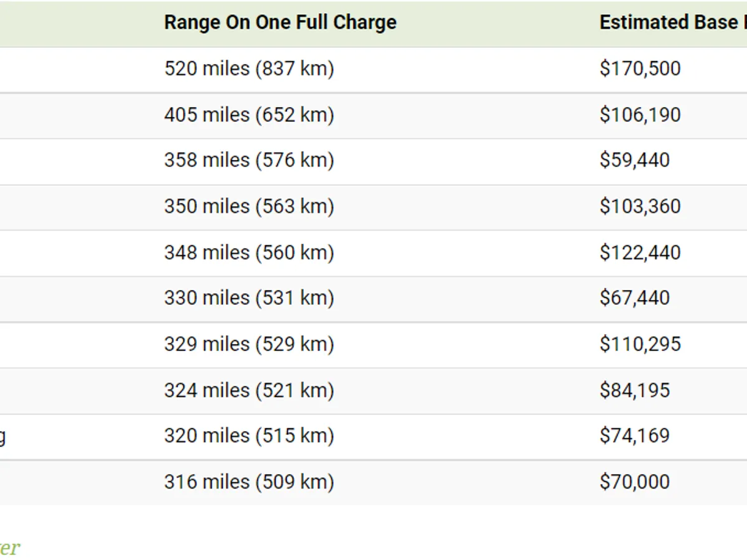The height and width of the screenshot is (560, 747).
Task: Select the $103,360 price value
Action: pos(640,207)
